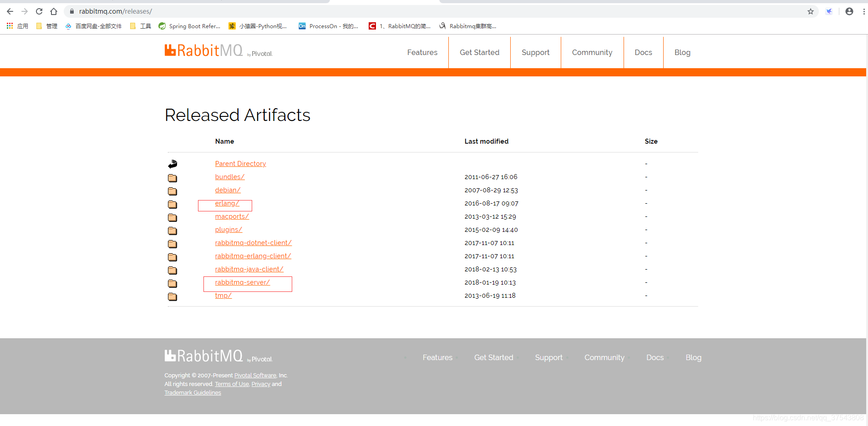This screenshot has width=868, height=426.
Task: Open the apps grid bookmark icon
Action: [10, 26]
